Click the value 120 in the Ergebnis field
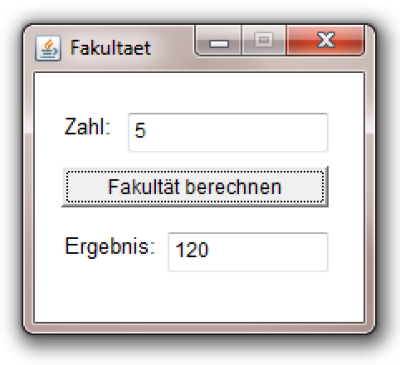Screen dimensions: 400x365 pos(192,250)
